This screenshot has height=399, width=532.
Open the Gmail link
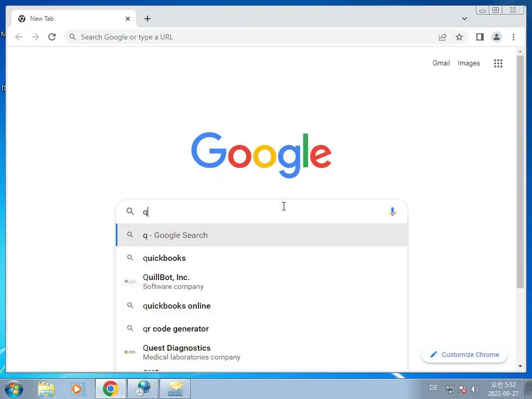pos(441,63)
